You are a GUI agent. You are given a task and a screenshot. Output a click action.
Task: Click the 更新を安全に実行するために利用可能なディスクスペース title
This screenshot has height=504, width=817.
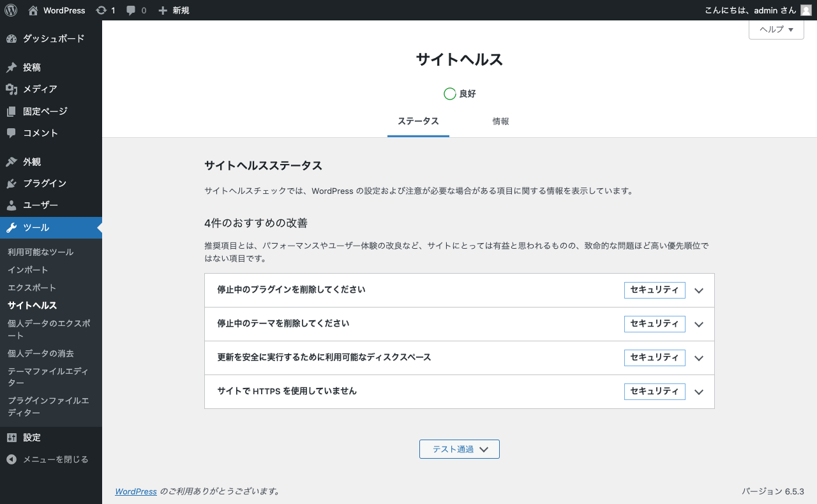324,357
